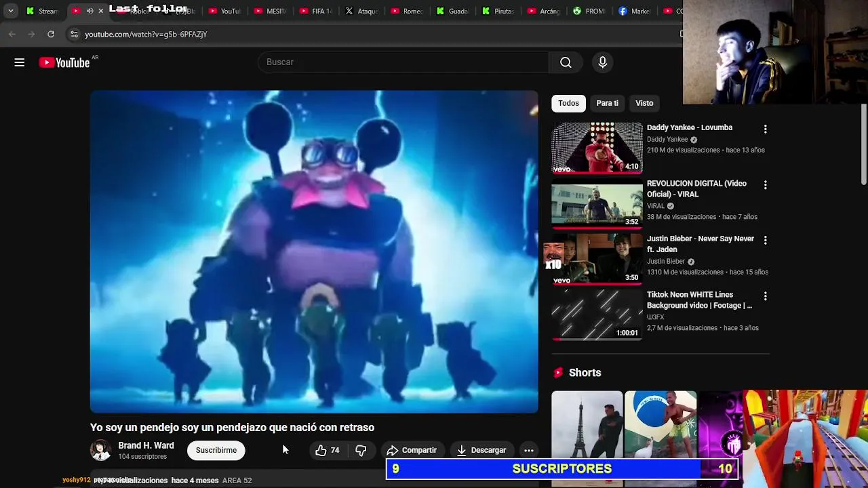This screenshot has height=488, width=868.
Task: Click in the Buscar search field
Action: 403,62
